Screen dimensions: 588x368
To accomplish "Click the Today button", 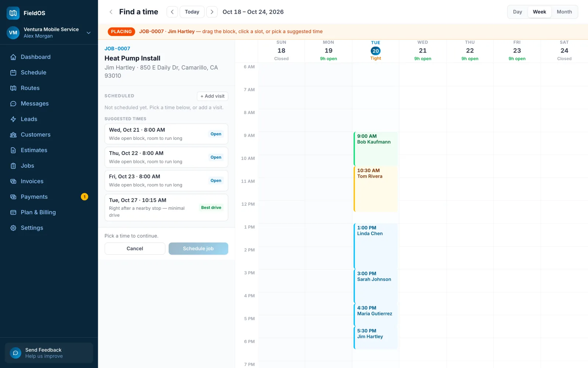I will pos(192,12).
